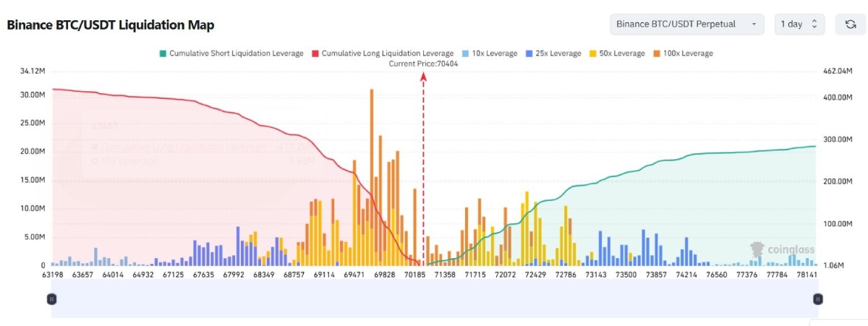Viewport: 868px width, 326px height.
Task: Click the 1 day stepper arrows
Action: (x=814, y=24)
